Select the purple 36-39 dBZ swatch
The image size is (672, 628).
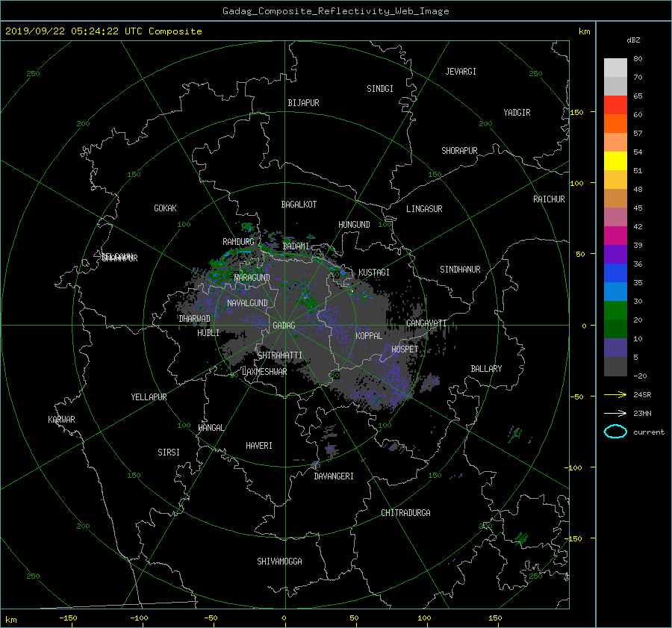(x=615, y=254)
